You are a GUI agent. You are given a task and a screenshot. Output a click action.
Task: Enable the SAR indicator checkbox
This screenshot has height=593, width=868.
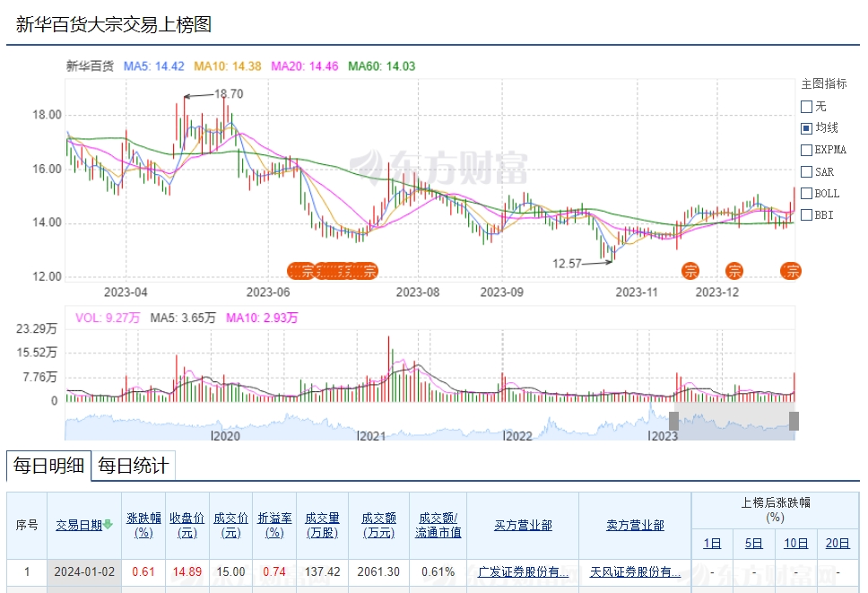click(806, 171)
